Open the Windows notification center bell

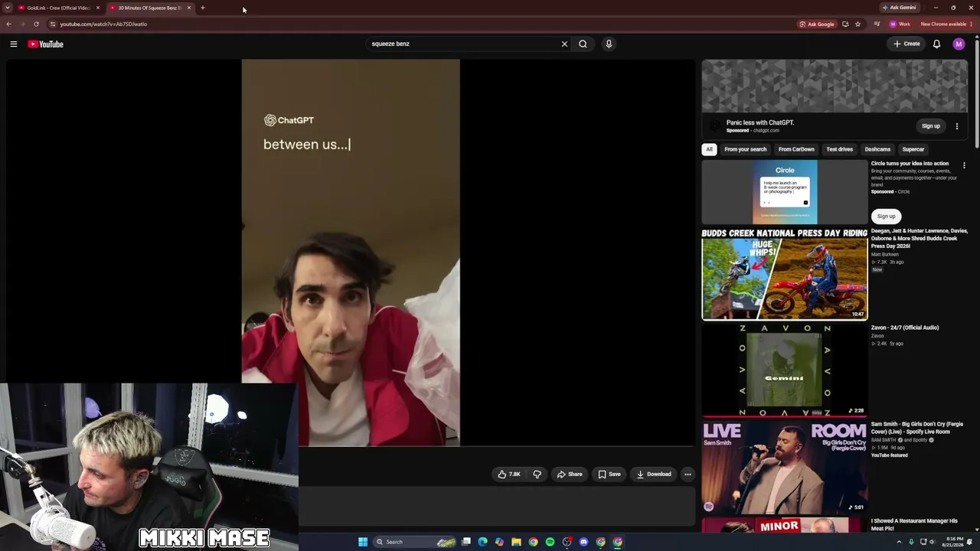coord(970,542)
